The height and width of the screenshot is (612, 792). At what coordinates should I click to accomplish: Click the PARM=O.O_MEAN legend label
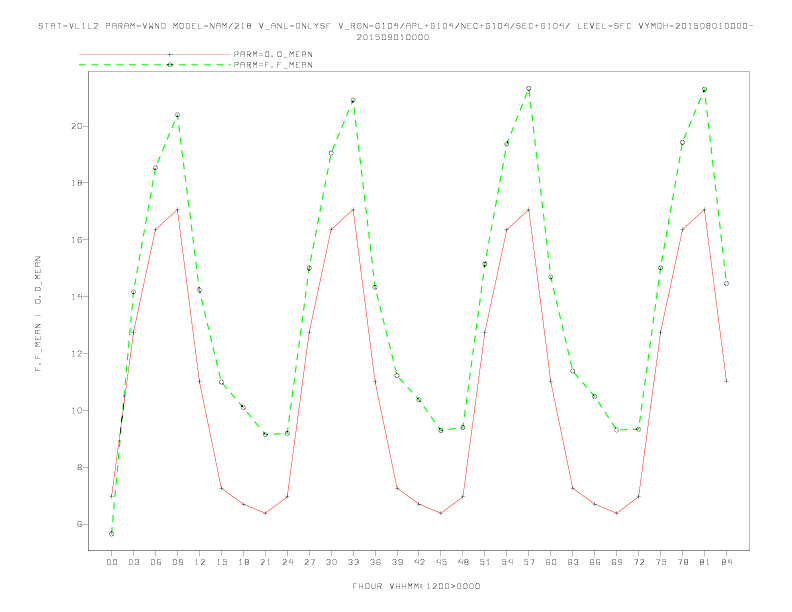click(273, 54)
